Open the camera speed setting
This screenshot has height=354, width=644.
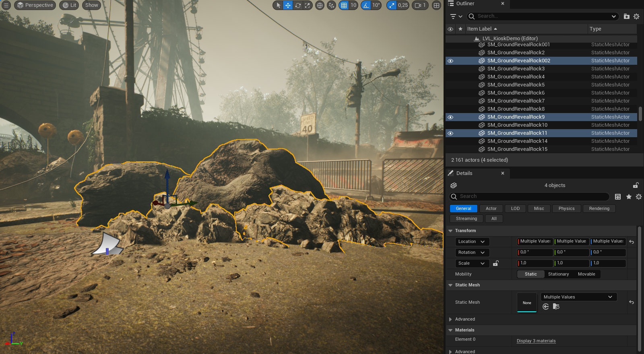click(420, 5)
